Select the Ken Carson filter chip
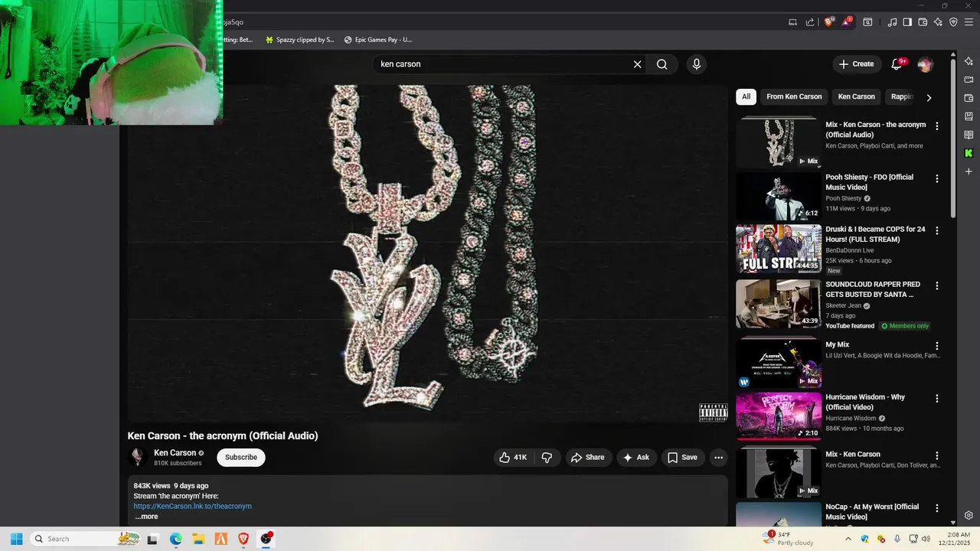 pos(856,96)
